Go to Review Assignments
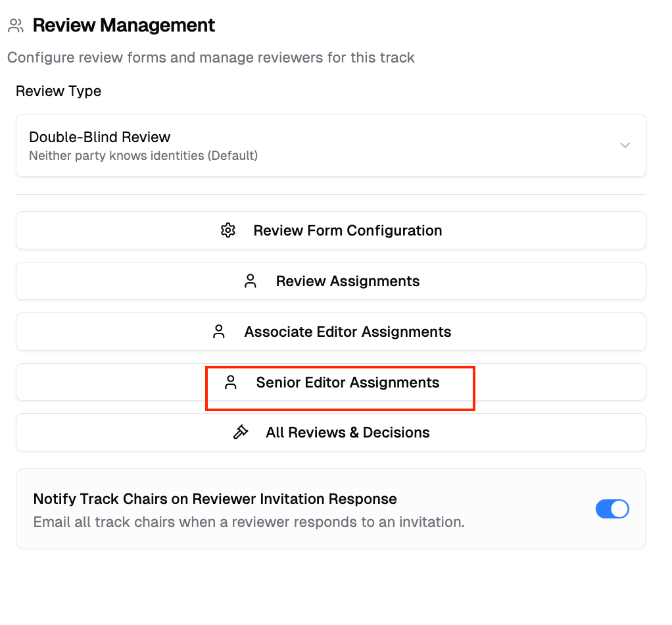This screenshot has width=672, height=625. point(347,281)
